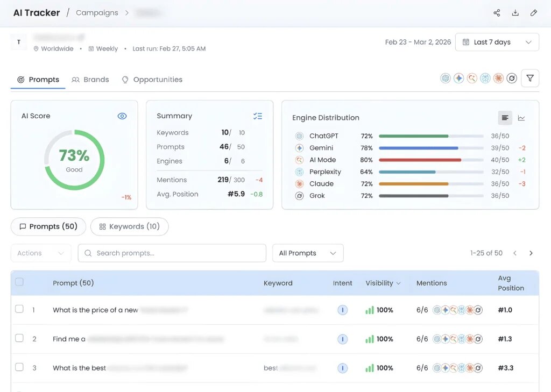Select the Keywords (10) pill tab
The height and width of the screenshot is (392, 551).
tap(129, 226)
